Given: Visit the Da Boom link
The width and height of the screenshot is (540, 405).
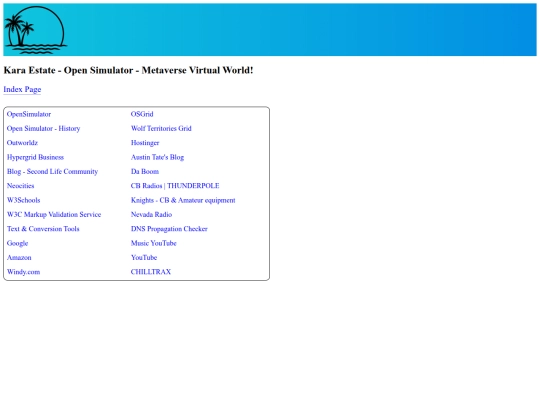Looking at the screenshot, I should click(x=145, y=172).
